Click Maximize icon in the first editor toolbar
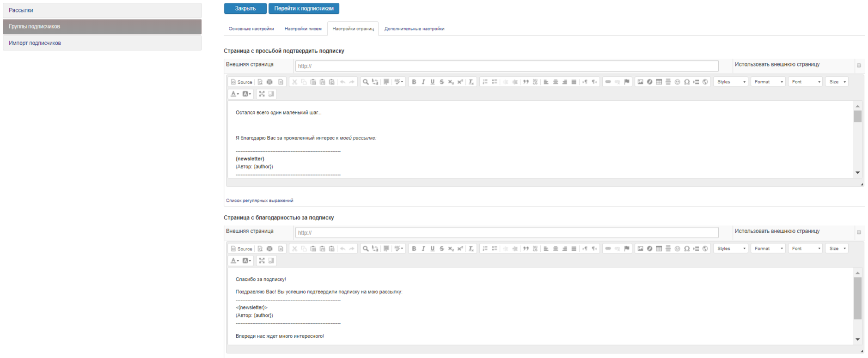 click(x=262, y=94)
